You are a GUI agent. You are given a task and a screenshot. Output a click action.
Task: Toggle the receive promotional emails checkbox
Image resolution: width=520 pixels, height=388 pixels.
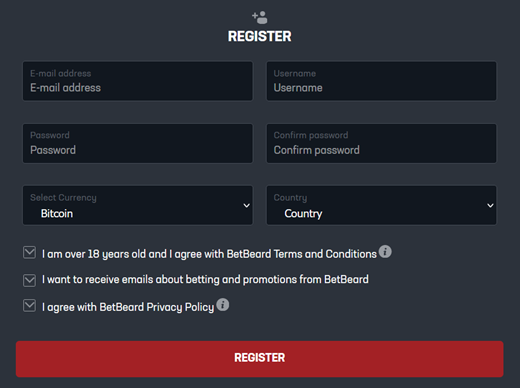coord(29,280)
